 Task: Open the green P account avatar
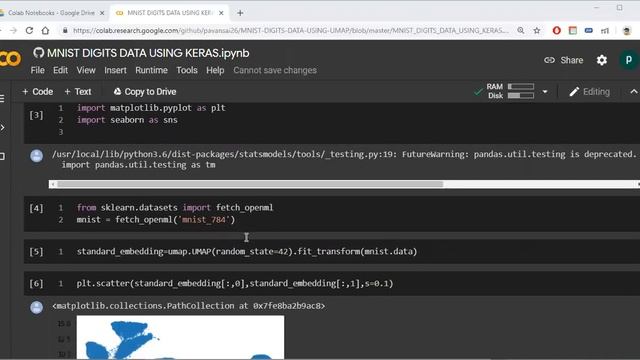pos(629,60)
